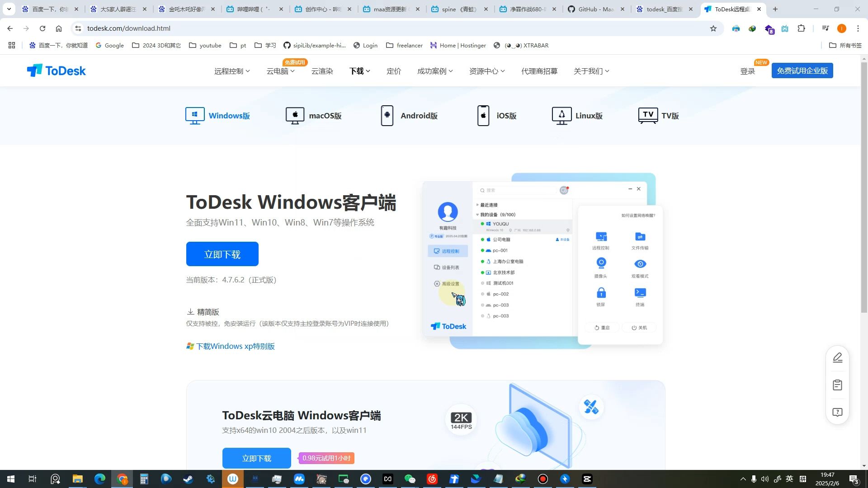Click the 免费试用企业版 button
Viewport: 868px width, 488px height.
[x=802, y=71]
